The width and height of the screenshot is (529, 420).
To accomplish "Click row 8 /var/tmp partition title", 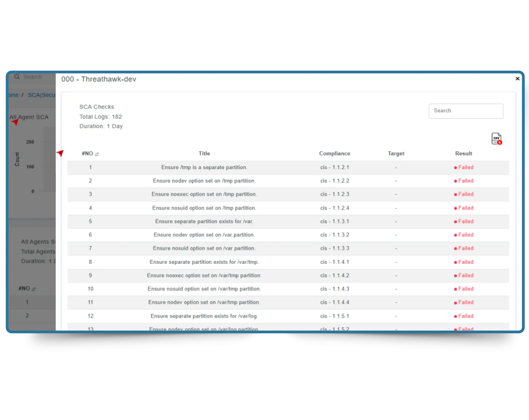I will pos(204,262).
